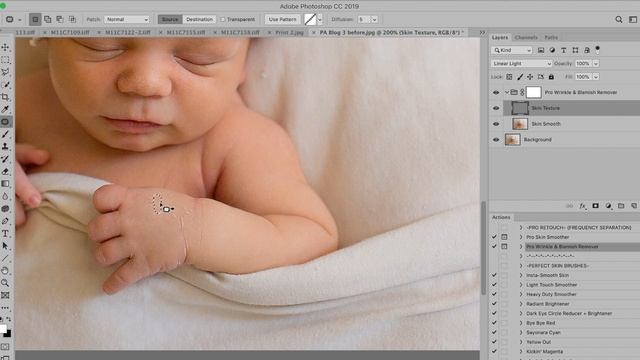Choose Subtract from selection mode
Image resolution: width=640 pixels, height=360 pixels.
(60, 19)
